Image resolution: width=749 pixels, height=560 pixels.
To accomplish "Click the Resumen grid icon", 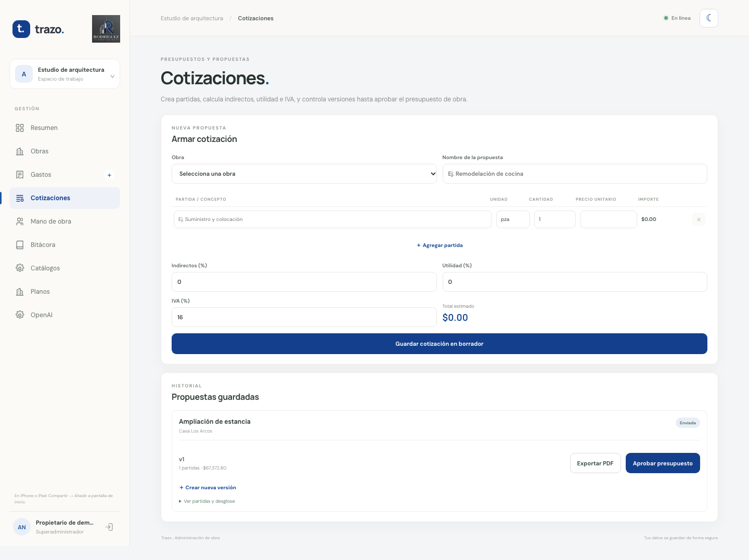I will click(x=20, y=128).
